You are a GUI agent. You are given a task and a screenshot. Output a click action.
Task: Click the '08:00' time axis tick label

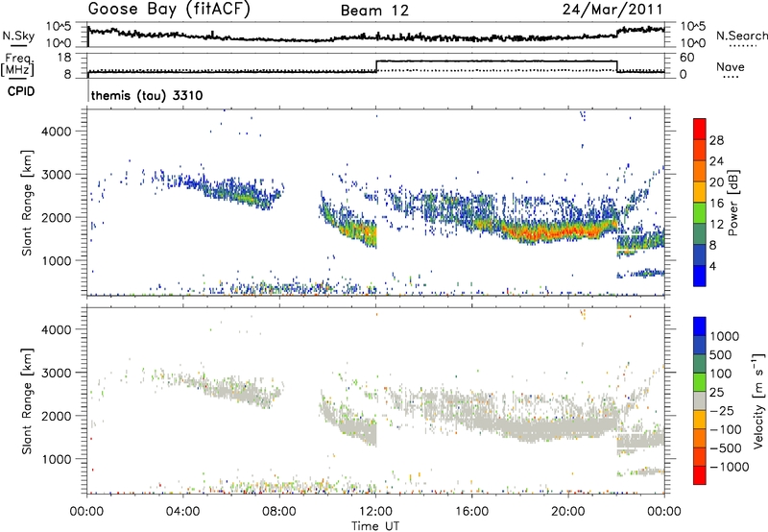pyautogui.click(x=279, y=512)
